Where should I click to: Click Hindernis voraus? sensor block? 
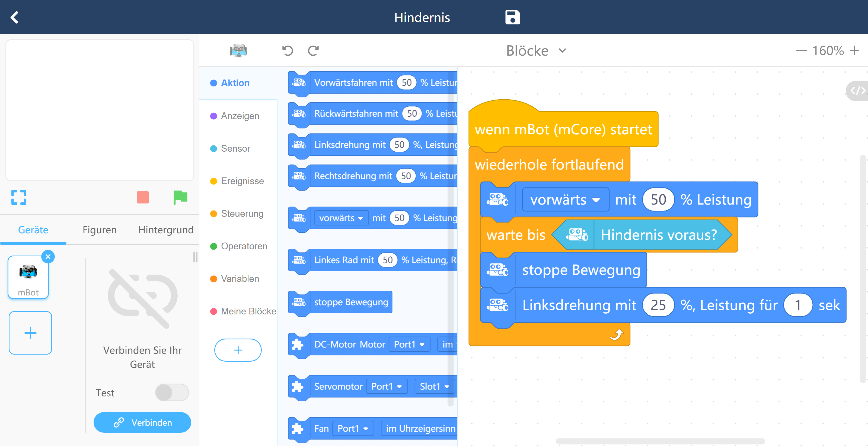tap(642, 235)
